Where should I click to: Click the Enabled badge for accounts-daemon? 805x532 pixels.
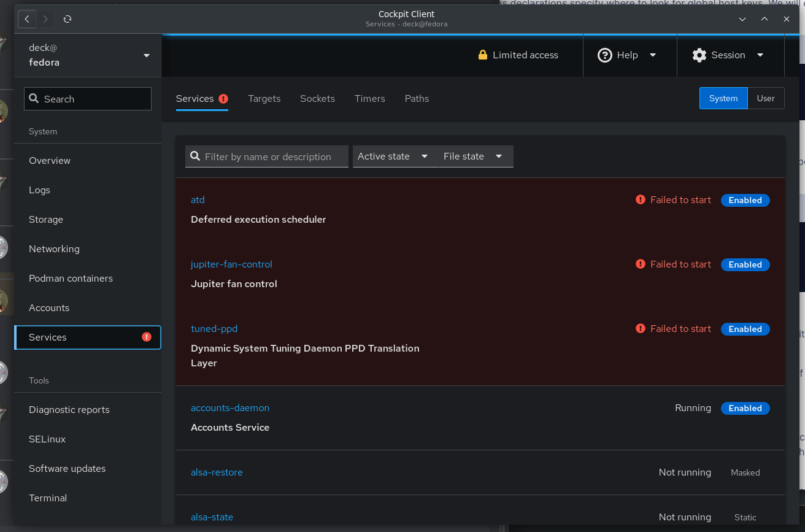pos(745,408)
